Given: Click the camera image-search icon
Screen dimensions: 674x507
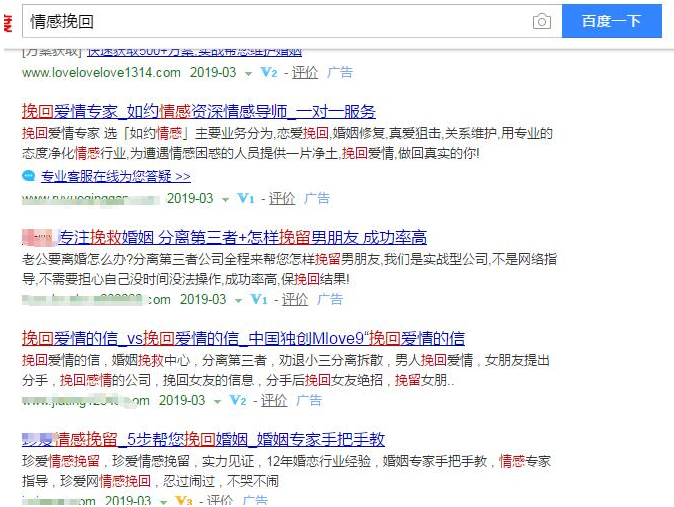Looking at the screenshot, I should click(x=542, y=21).
